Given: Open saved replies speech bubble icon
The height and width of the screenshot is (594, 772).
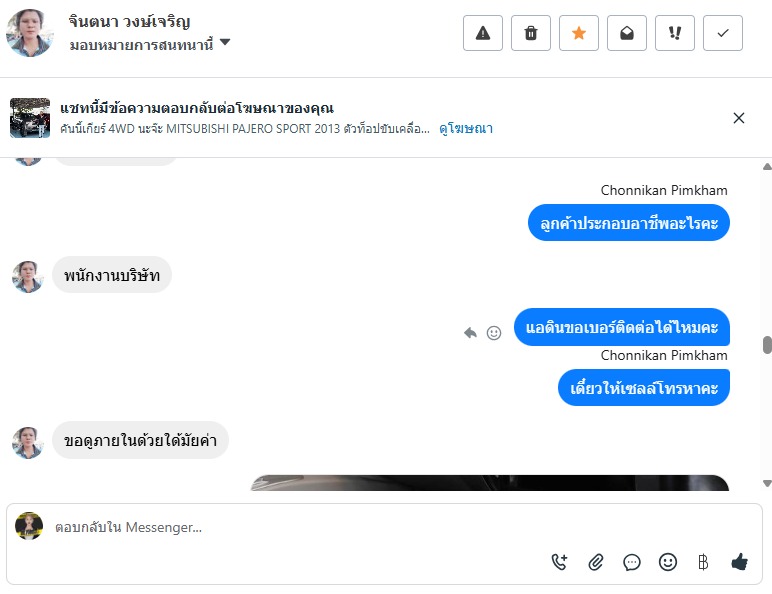Looking at the screenshot, I should [x=632, y=562].
